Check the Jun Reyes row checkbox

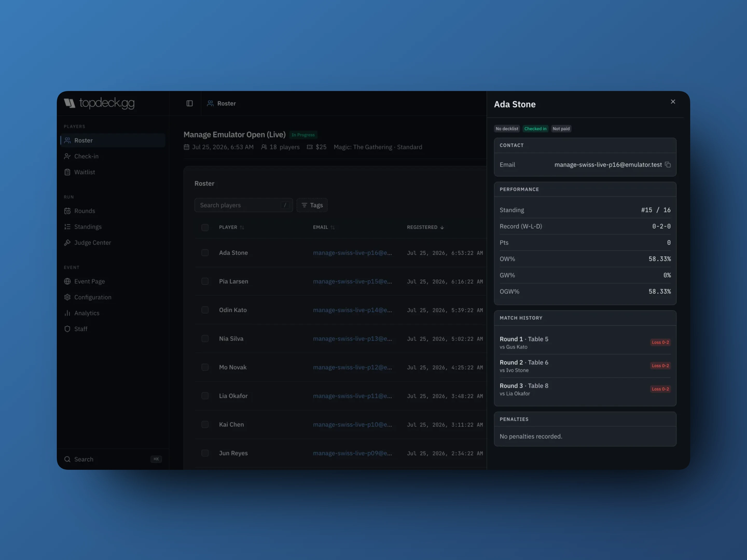coord(205,453)
